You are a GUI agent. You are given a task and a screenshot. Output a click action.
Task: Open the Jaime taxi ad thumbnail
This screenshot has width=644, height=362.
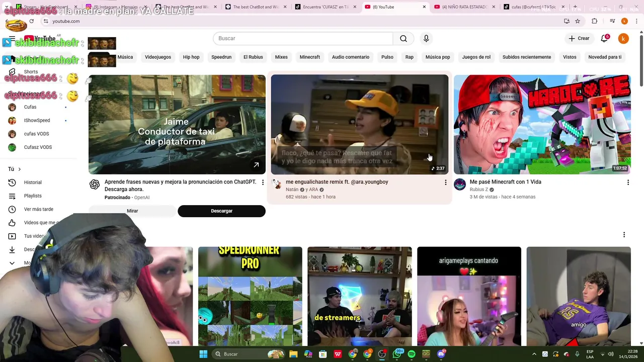[x=177, y=125]
